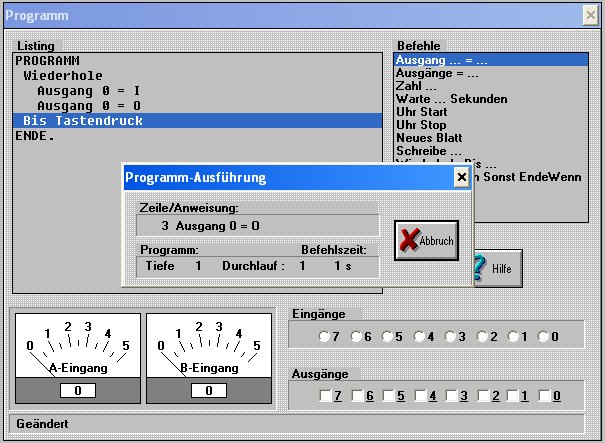Select Eingänge radio button 7

click(x=324, y=336)
